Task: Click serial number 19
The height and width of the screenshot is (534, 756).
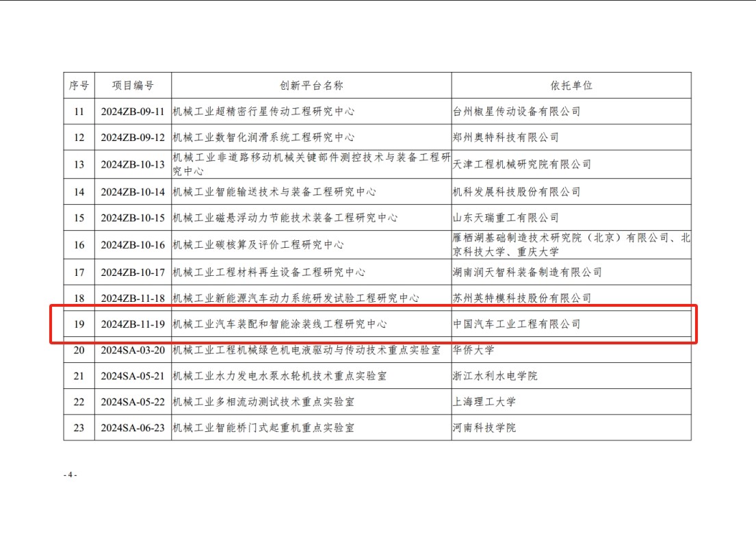Action: click(x=79, y=325)
